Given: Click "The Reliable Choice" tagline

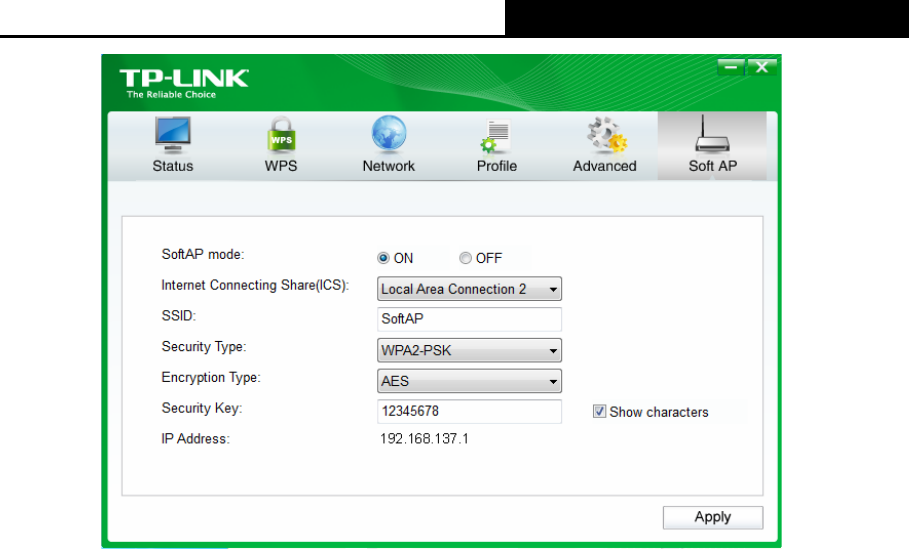Looking at the screenshot, I should point(171,94).
